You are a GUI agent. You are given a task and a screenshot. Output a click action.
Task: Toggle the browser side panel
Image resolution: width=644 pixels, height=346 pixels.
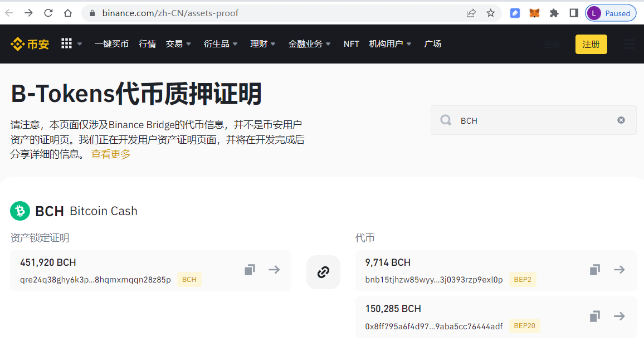click(574, 13)
